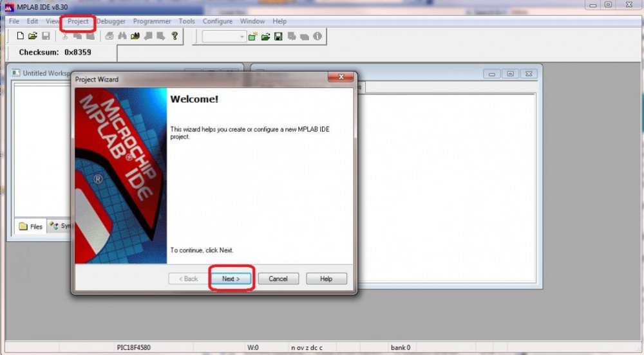Screen dimensions: 644x355
Task: Click the info circle toolbar icon
Action: tap(317, 37)
